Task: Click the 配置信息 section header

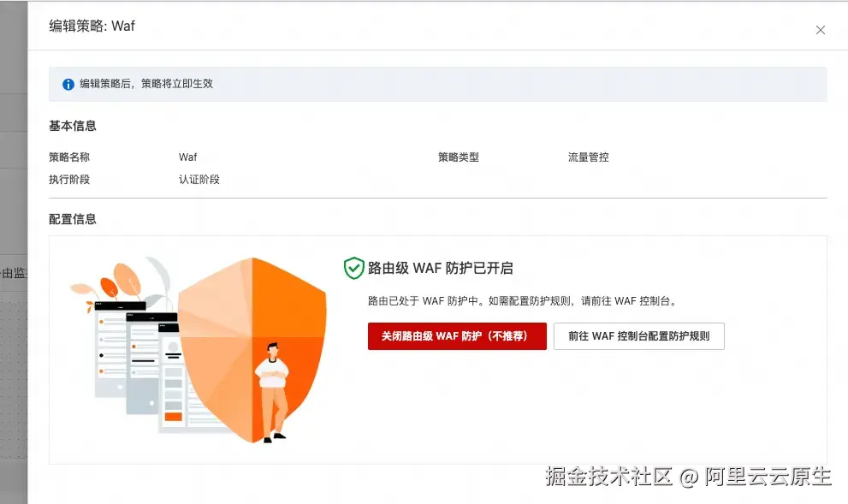Action: (74, 219)
